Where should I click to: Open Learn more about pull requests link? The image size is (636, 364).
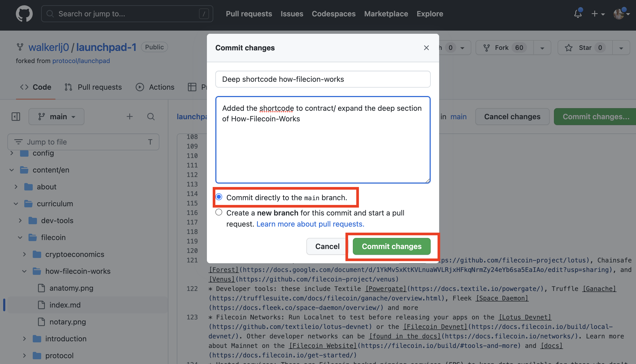[310, 224]
